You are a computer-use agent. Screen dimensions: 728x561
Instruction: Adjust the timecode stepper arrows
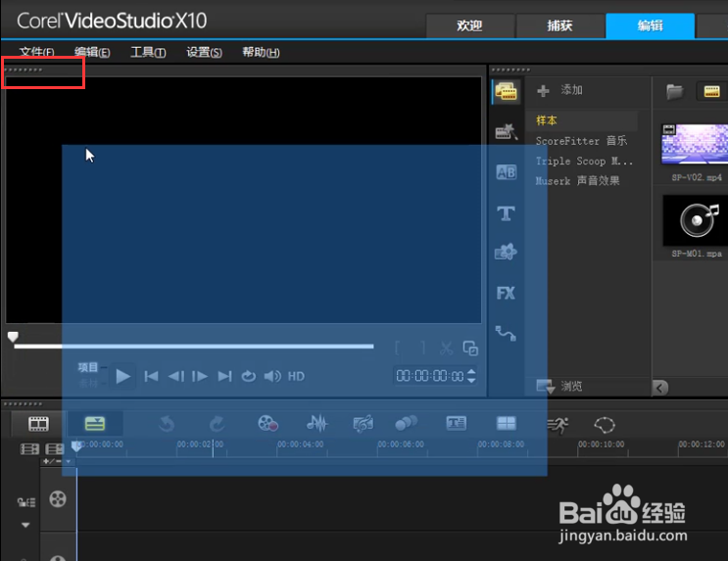click(471, 376)
